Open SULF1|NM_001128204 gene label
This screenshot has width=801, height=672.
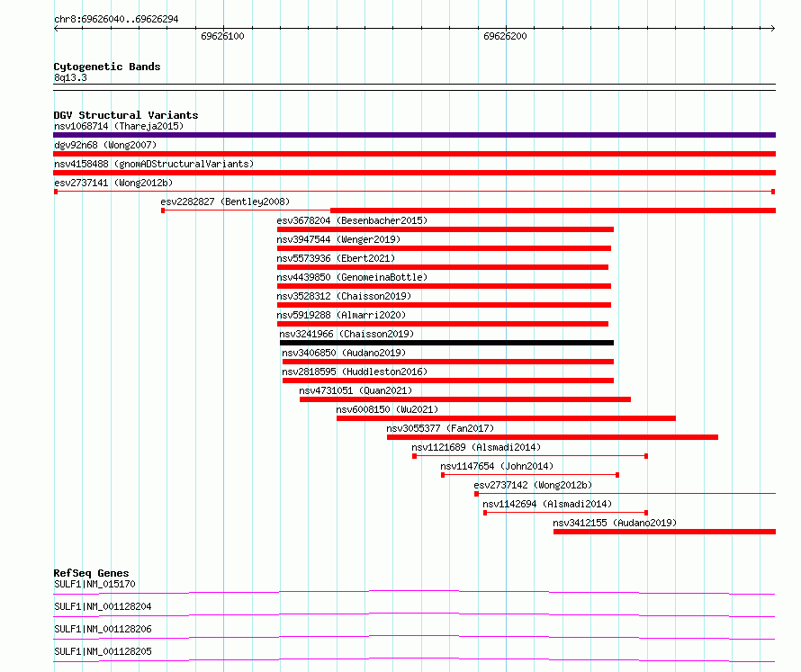103,606
